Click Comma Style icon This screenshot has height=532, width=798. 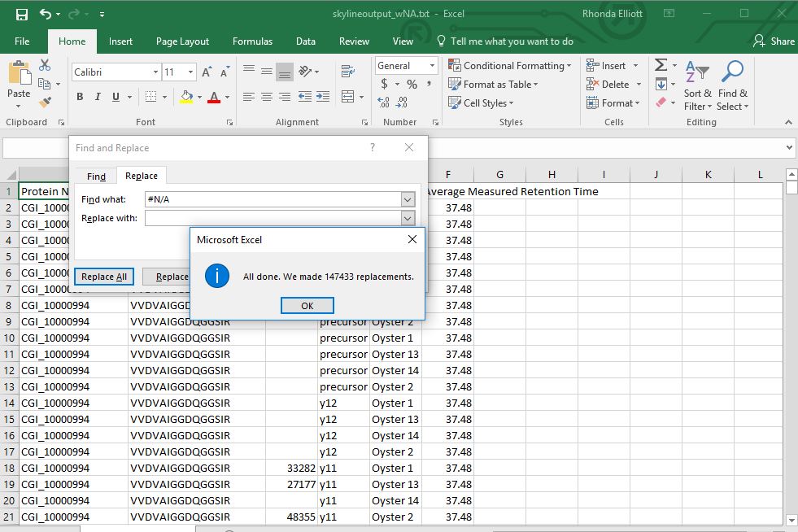(x=429, y=84)
